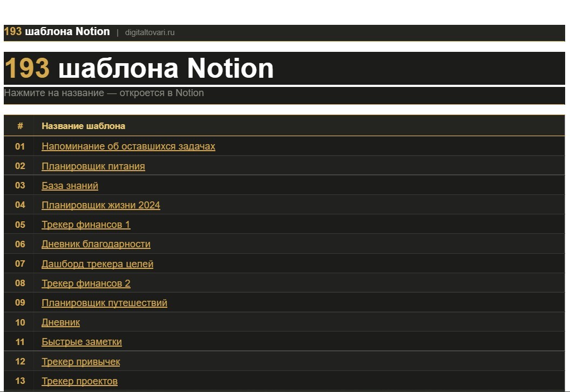The width and height of the screenshot is (570, 392).
Task: Click the '#' column header
Action: click(x=20, y=126)
